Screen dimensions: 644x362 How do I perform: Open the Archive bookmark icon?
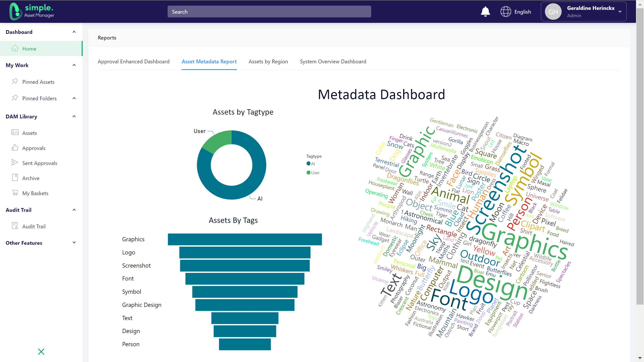(x=15, y=178)
